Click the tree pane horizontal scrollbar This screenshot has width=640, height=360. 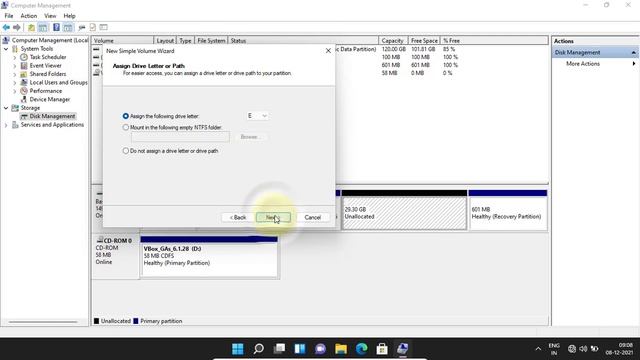43,322
